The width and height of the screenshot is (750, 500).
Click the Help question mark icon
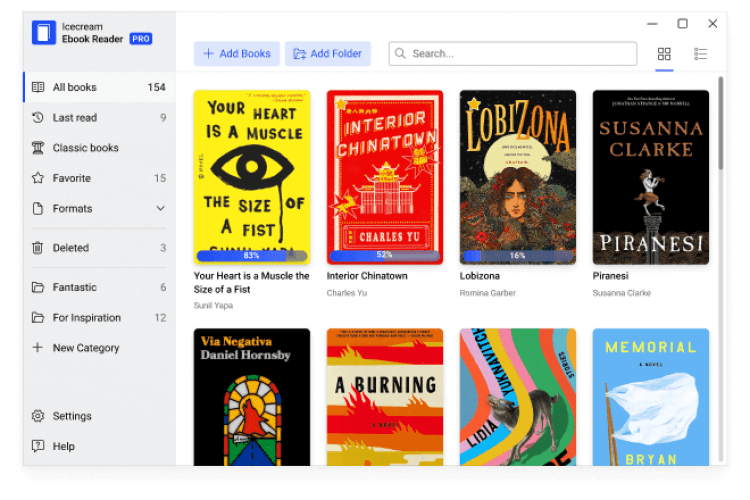(38, 446)
